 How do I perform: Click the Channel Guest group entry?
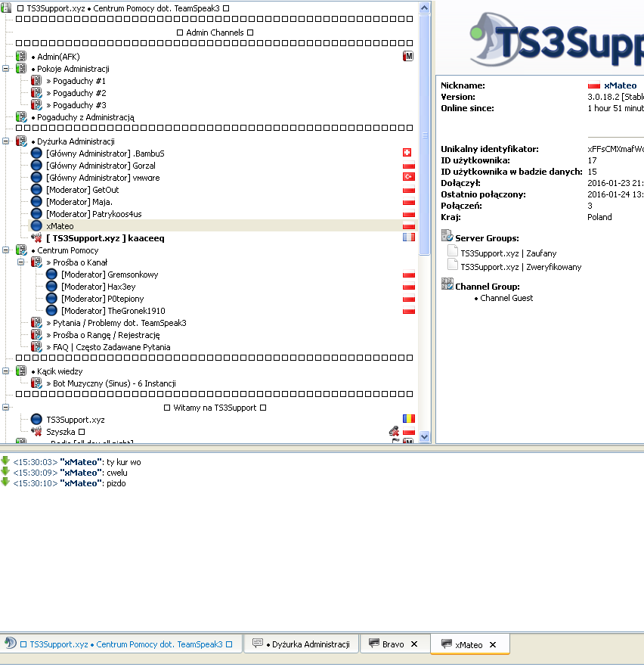[506, 298]
